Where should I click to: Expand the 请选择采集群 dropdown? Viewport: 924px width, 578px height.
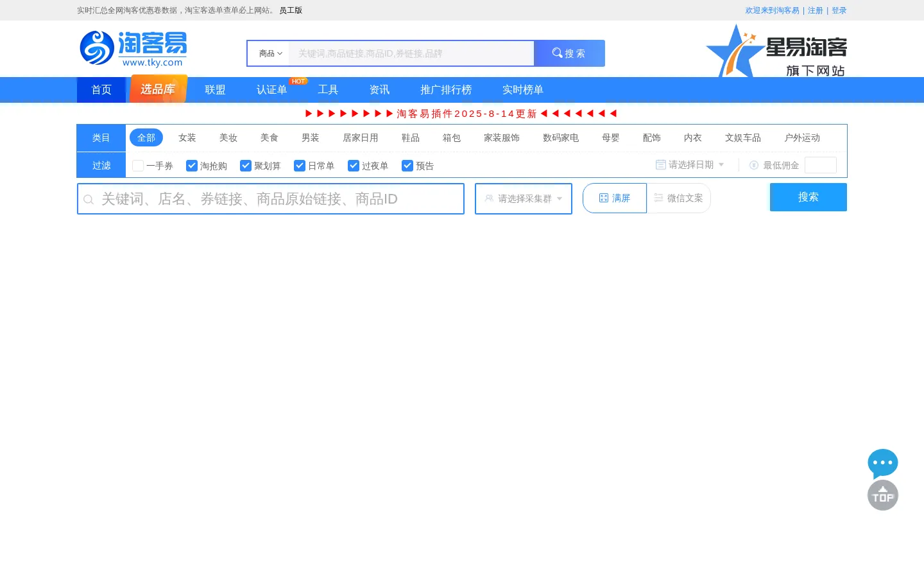pos(524,198)
